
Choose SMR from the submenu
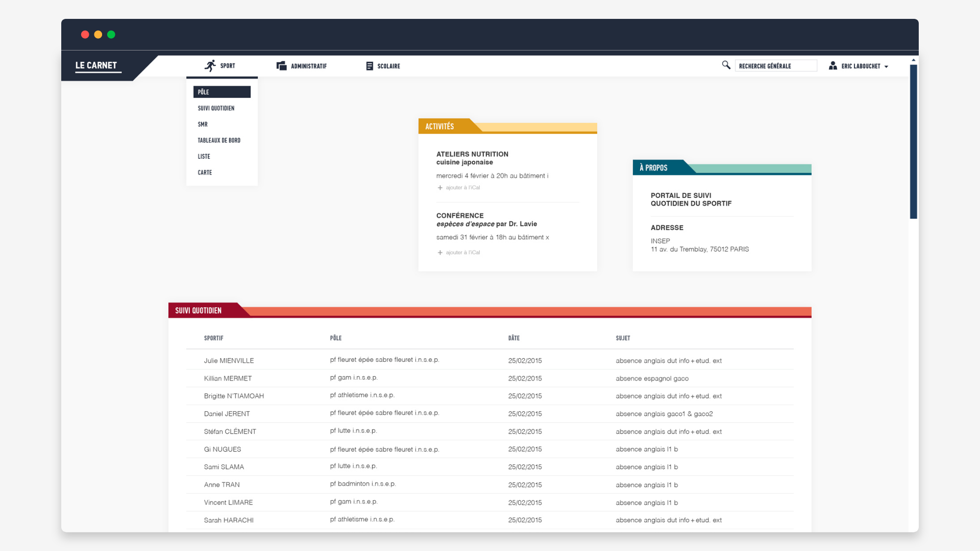pos(203,124)
